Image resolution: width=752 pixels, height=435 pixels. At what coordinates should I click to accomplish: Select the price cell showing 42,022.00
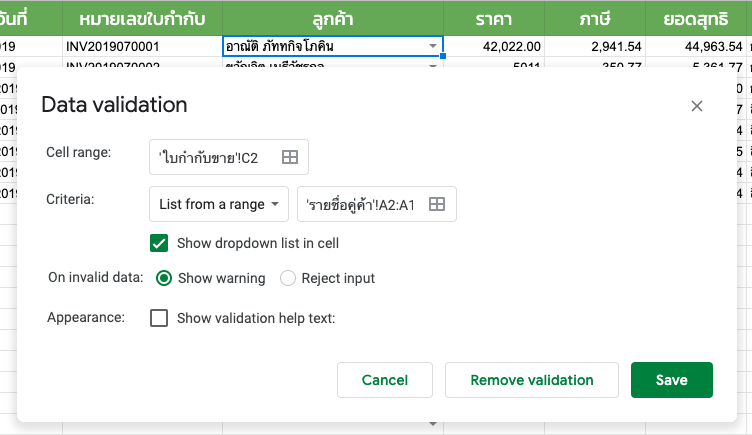(x=494, y=47)
